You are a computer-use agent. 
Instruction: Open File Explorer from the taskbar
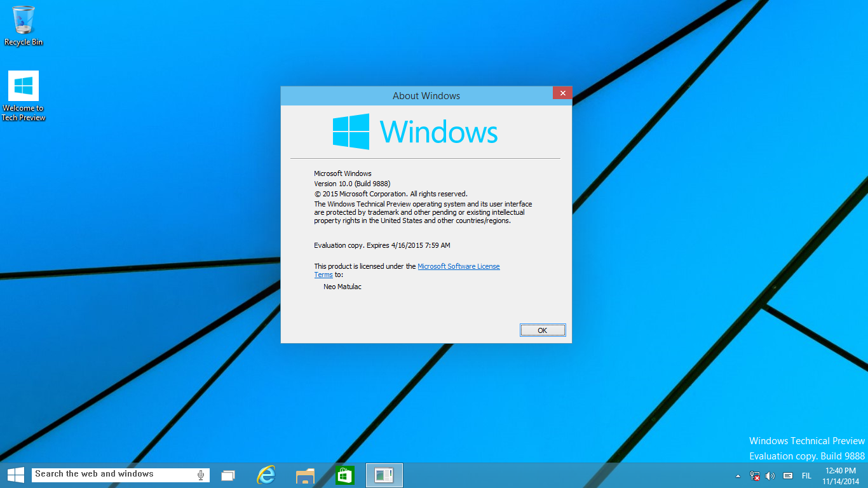[305, 475]
